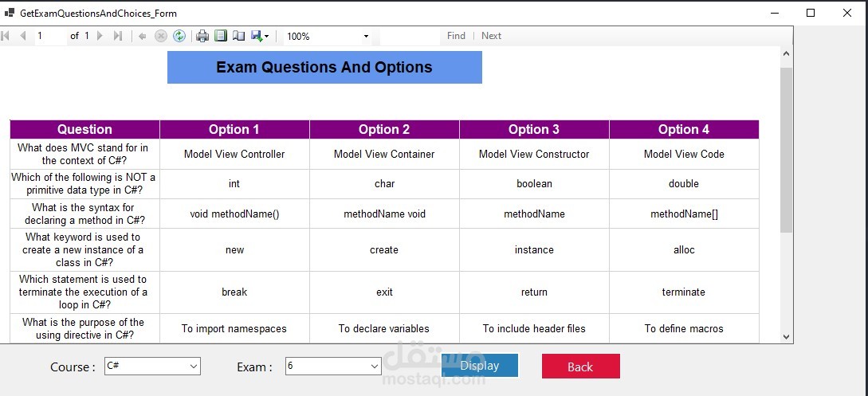The width and height of the screenshot is (868, 396).
Task: Go to the next report page
Action: click(x=100, y=36)
